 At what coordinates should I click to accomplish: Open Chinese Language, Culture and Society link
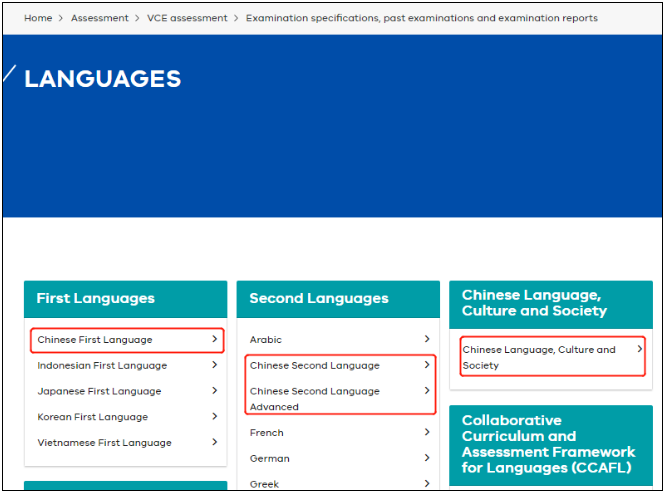[539, 357]
